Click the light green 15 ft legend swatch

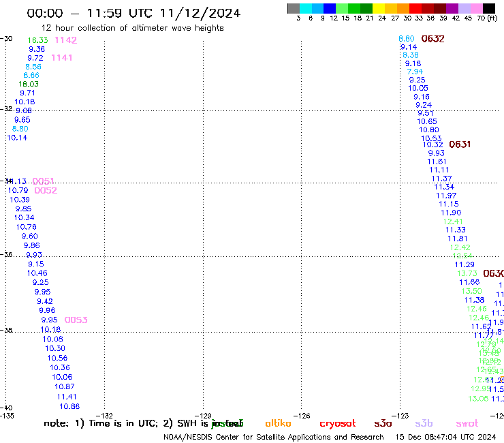[x=342, y=8]
